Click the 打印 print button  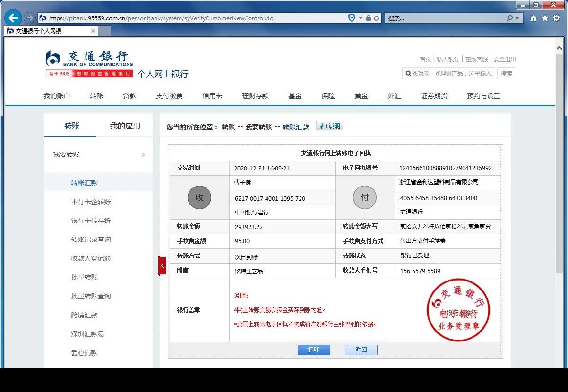[x=314, y=349]
